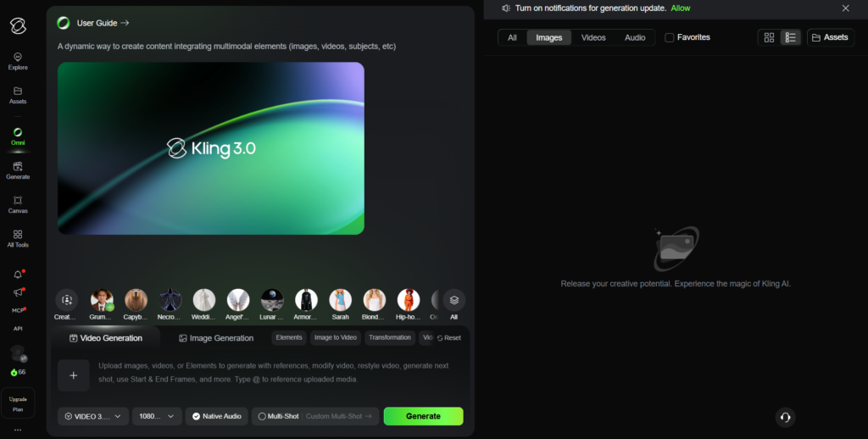Image resolution: width=868 pixels, height=439 pixels.
Task: Select the Sarah element
Action: pos(340,300)
